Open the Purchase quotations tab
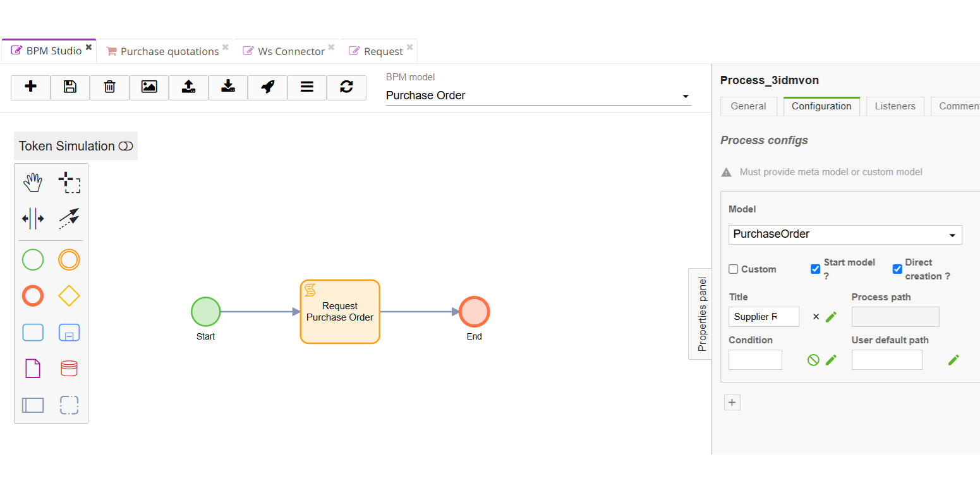Viewport: 980px width, 490px height. pyautogui.click(x=169, y=51)
